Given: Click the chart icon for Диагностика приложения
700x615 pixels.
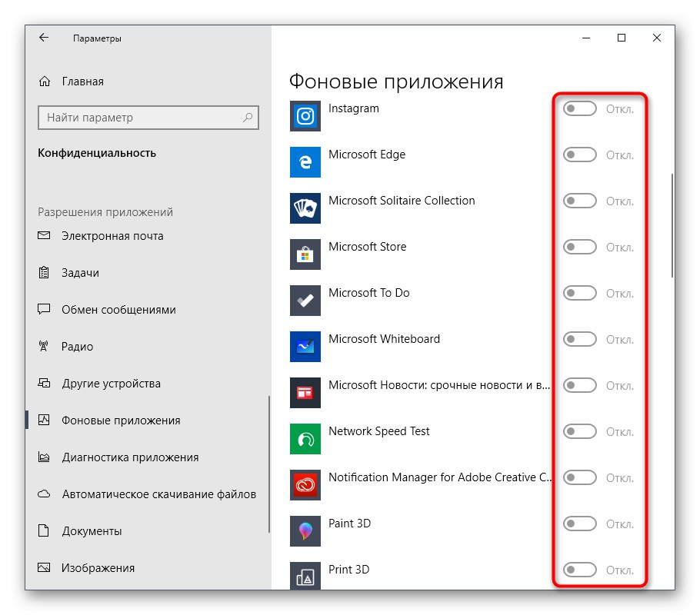Looking at the screenshot, I should click(x=44, y=457).
